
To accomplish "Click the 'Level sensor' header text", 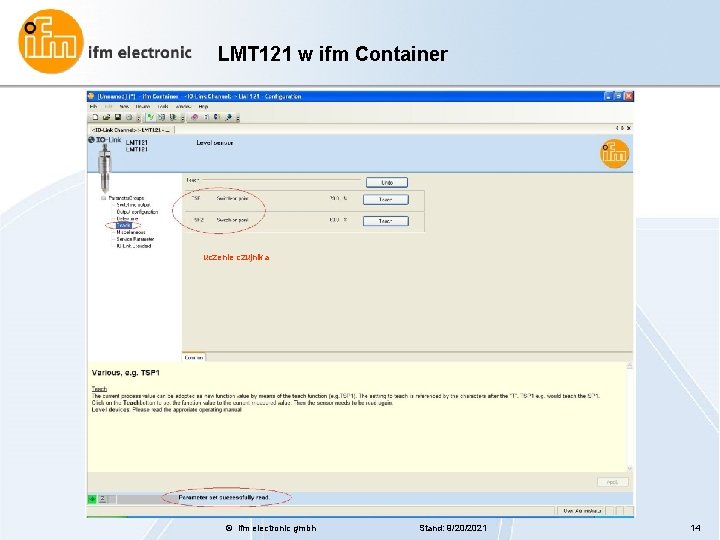I will coord(214,143).
